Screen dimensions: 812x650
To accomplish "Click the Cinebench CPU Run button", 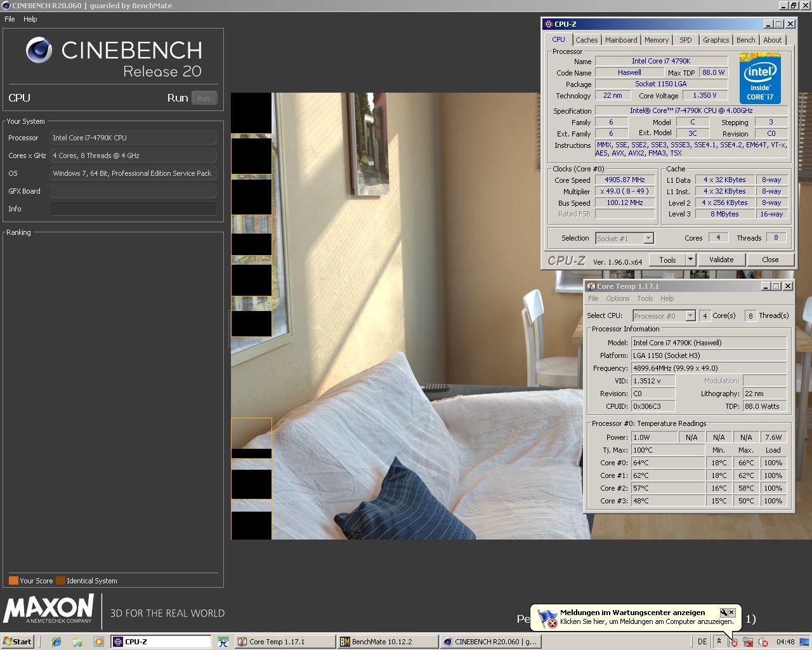I will (204, 98).
